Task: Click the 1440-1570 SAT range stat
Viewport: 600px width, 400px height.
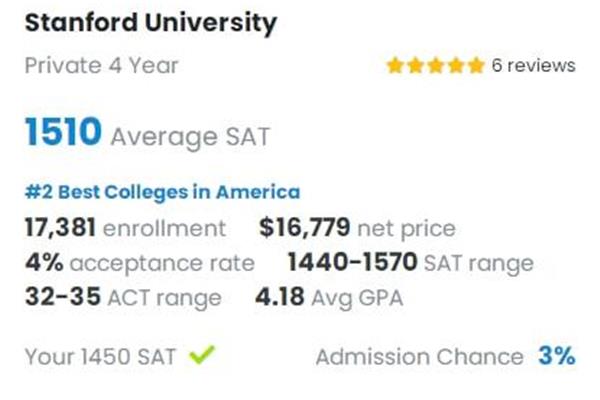Action: (411, 263)
